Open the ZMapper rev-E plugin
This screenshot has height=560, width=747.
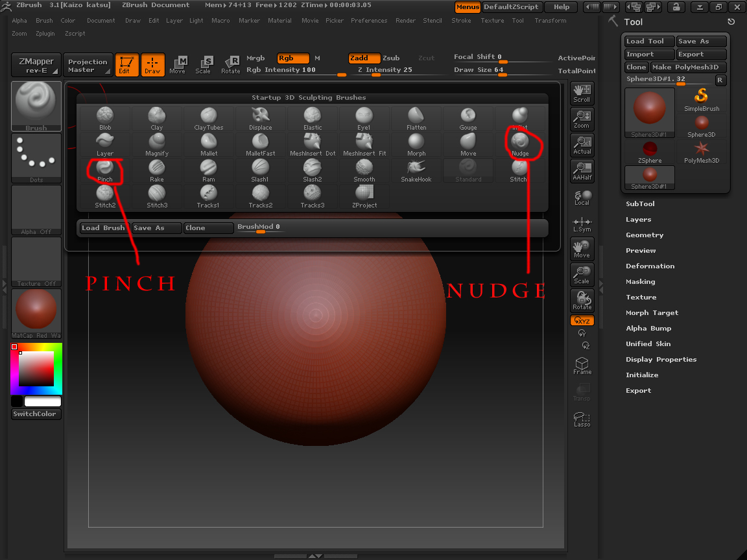coord(36,65)
